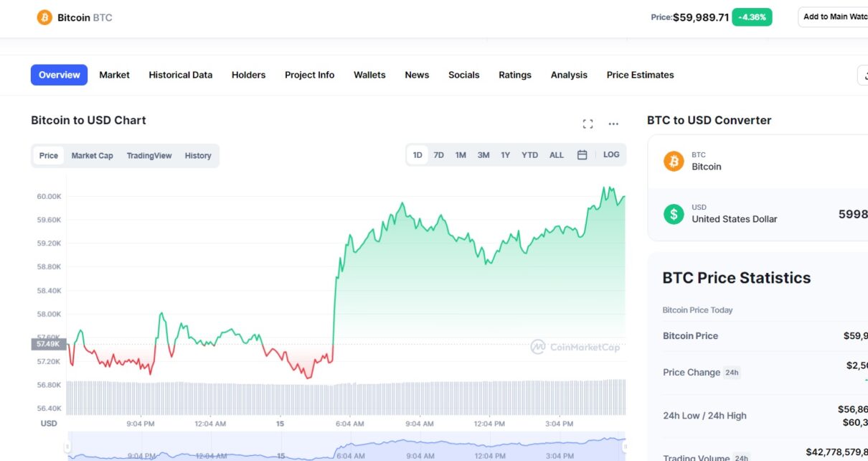
Task: Go to the Ratings tab
Action: point(515,75)
